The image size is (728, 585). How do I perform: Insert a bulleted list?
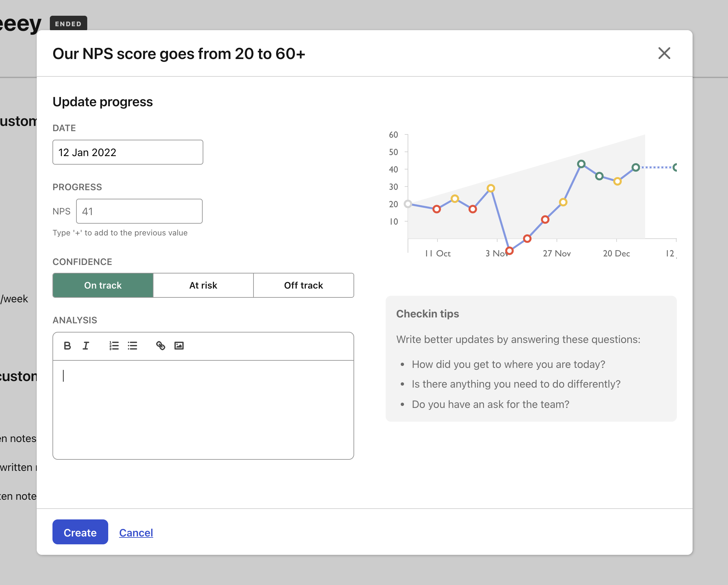pos(132,346)
